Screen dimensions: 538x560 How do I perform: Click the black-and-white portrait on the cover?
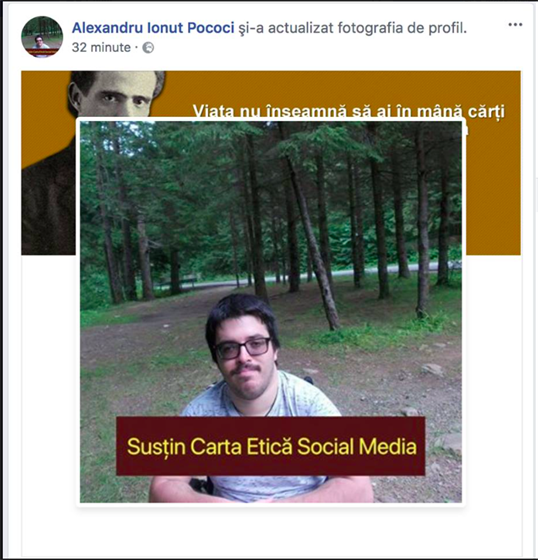pyautogui.click(x=114, y=94)
